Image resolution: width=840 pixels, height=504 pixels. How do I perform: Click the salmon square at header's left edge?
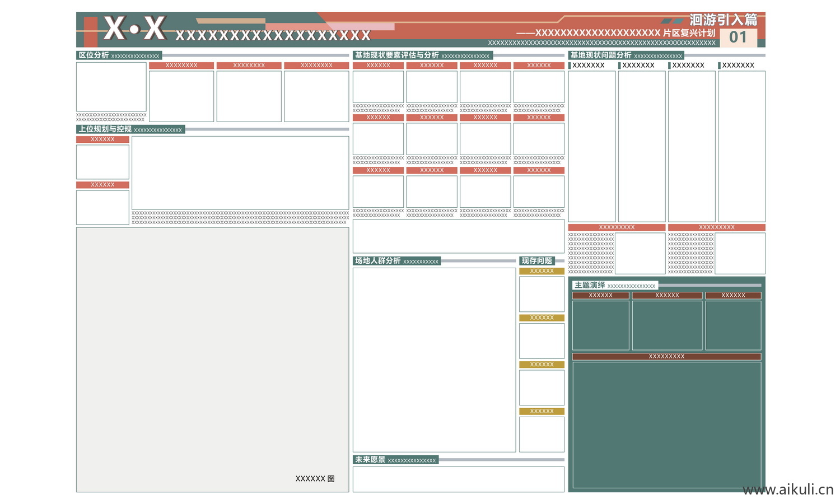click(90, 31)
